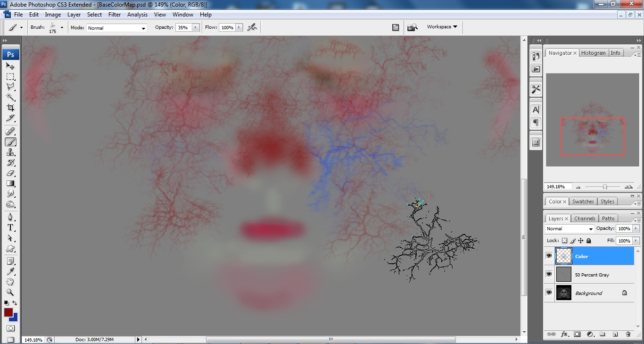Open the Filter menu
Image resolution: width=644 pixels, height=344 pixels.
(x=115, y=15)
